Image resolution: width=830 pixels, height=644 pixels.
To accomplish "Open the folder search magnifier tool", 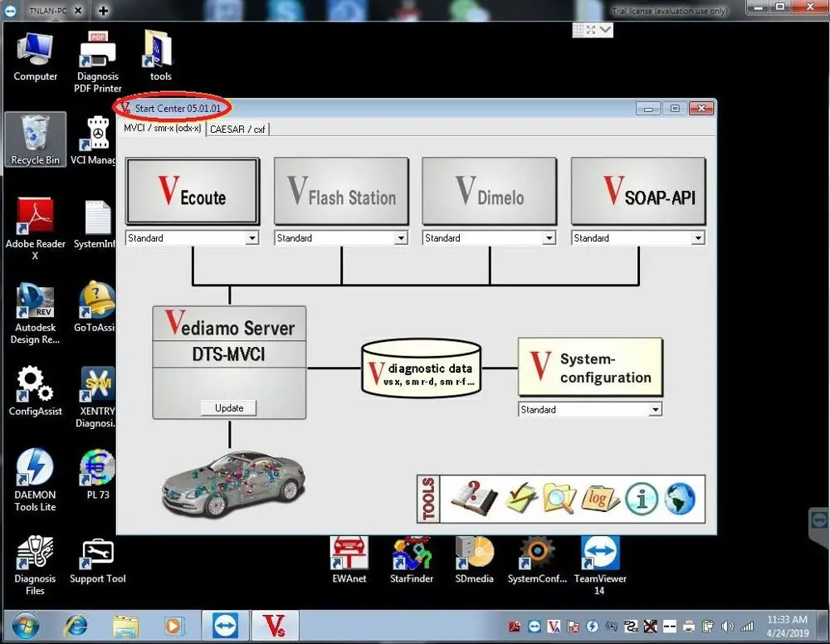I will tap(559, 499).
